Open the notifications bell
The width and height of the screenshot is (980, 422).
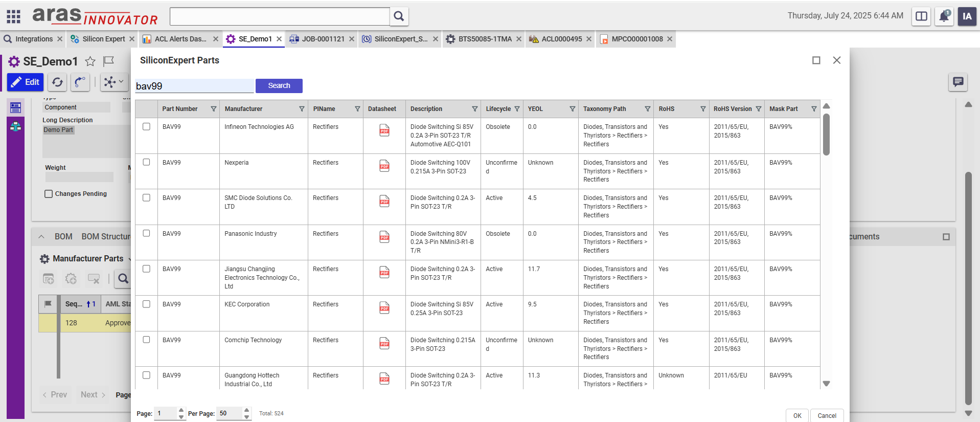click(944, 16)
